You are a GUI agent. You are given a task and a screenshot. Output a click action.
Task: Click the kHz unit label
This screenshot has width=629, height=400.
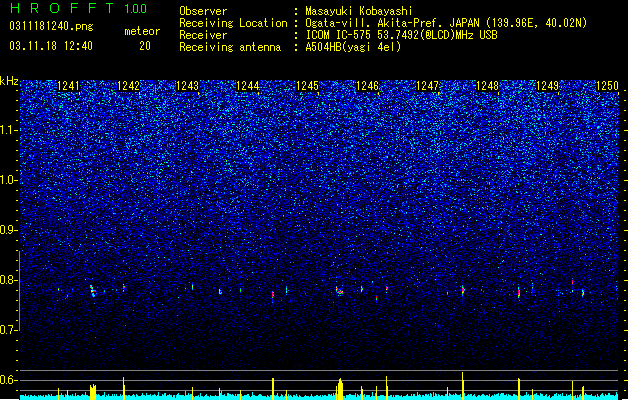[x=9, y=81]
